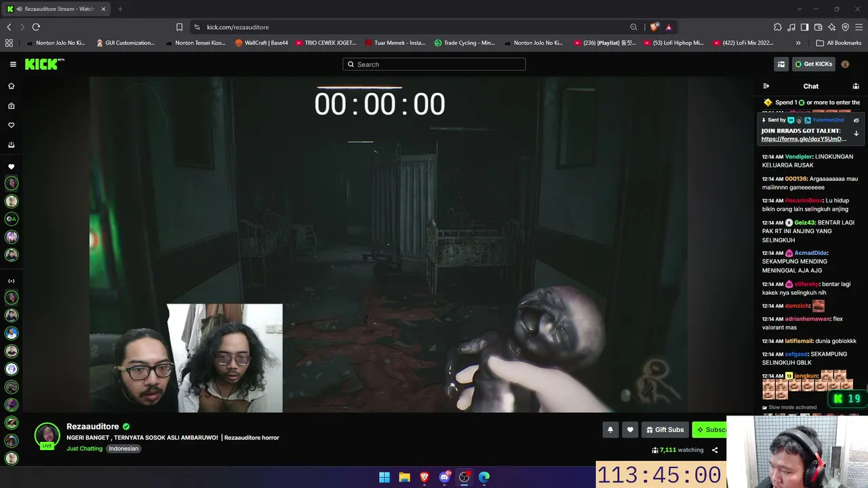Open the bookmarks bar apps grid icon
This screenshot has width=868, height=488.
[9, 43]
